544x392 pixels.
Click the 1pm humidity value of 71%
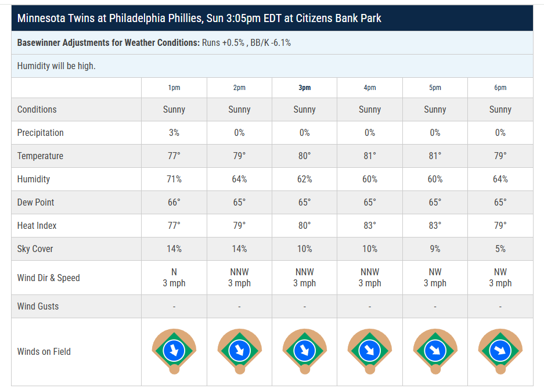click(174, 179)
